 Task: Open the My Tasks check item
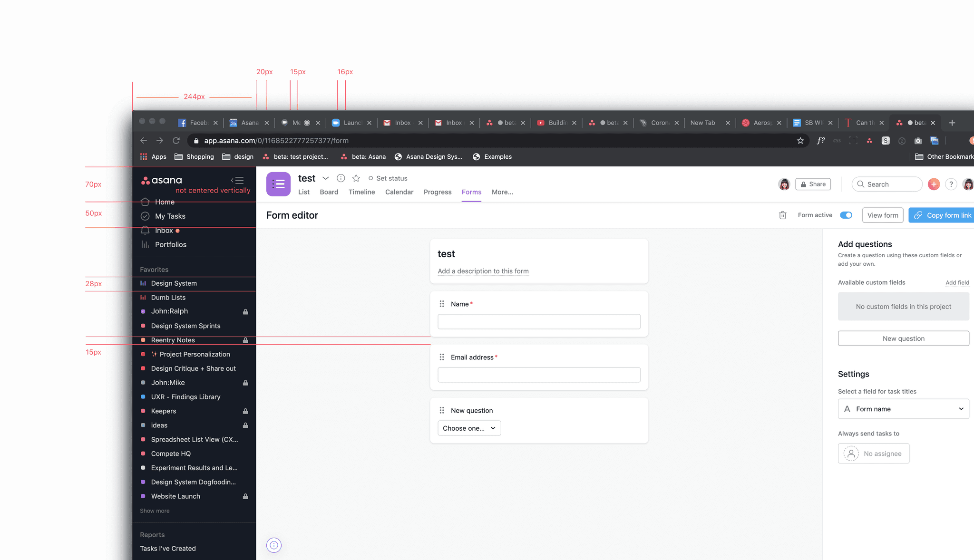(x=170, y=216)
